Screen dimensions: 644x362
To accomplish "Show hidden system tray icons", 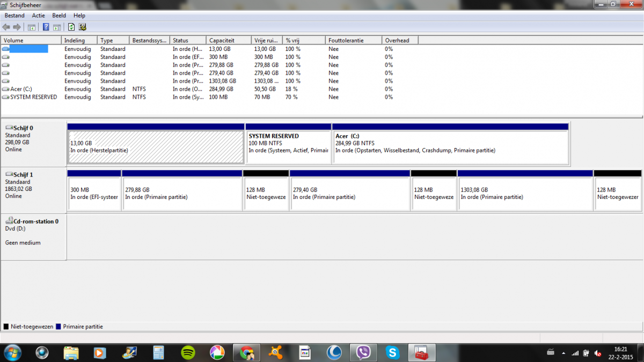I will (x=563, y=353).
